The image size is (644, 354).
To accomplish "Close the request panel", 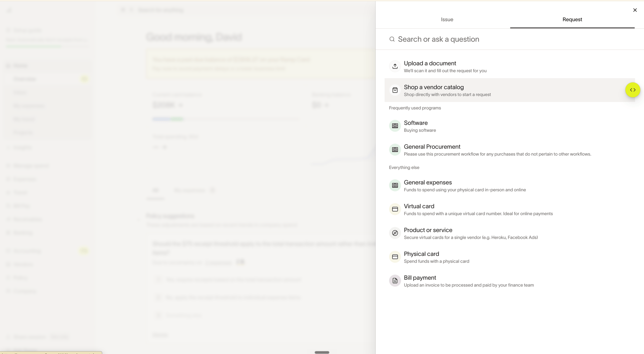I will pos(635,10).
